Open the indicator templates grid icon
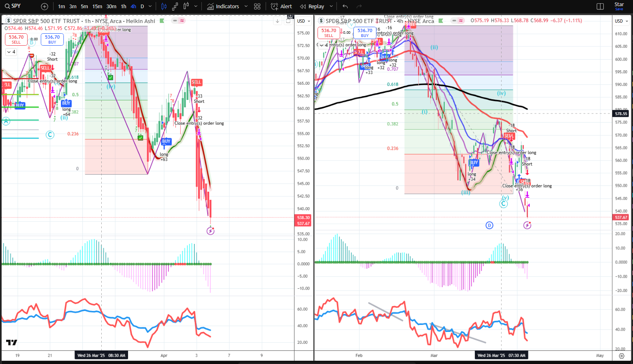 click(257, 7)
